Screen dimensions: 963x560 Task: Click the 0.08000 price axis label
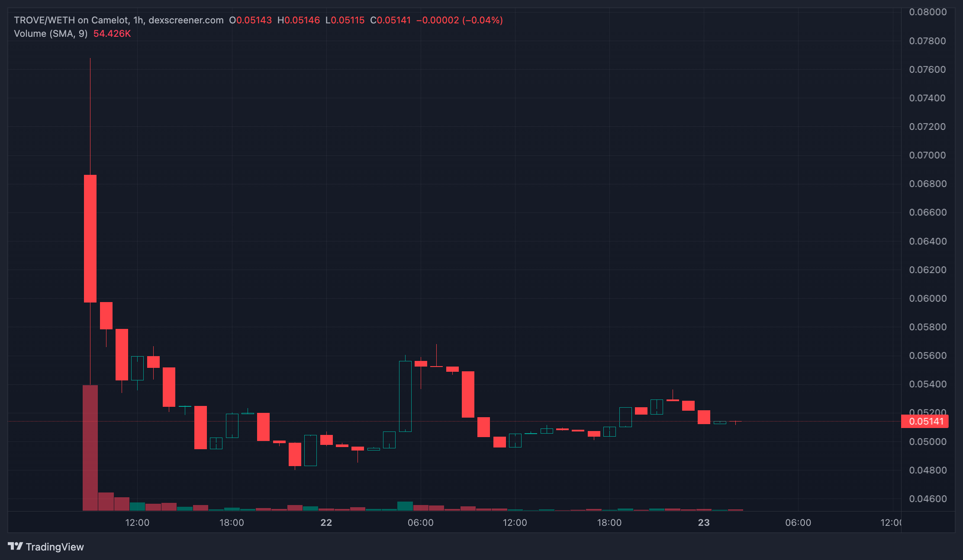[928, 12]
